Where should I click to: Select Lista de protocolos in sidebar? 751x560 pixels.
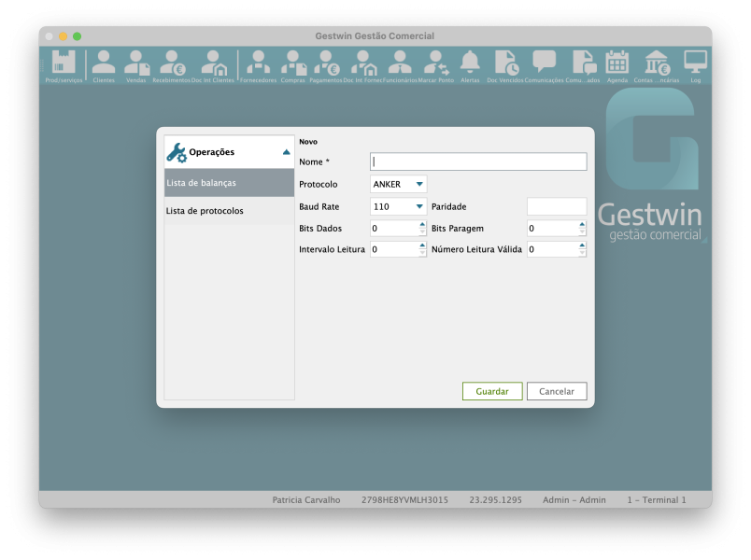[x=229, y=211]
